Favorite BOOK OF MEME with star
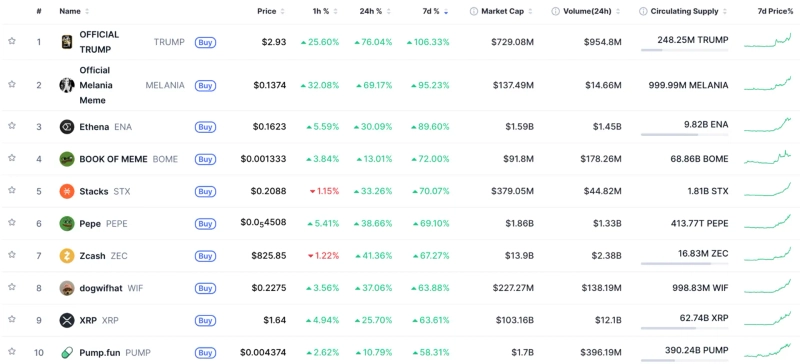Viewport: 800px width, 364px height. [x=12, y=158]
